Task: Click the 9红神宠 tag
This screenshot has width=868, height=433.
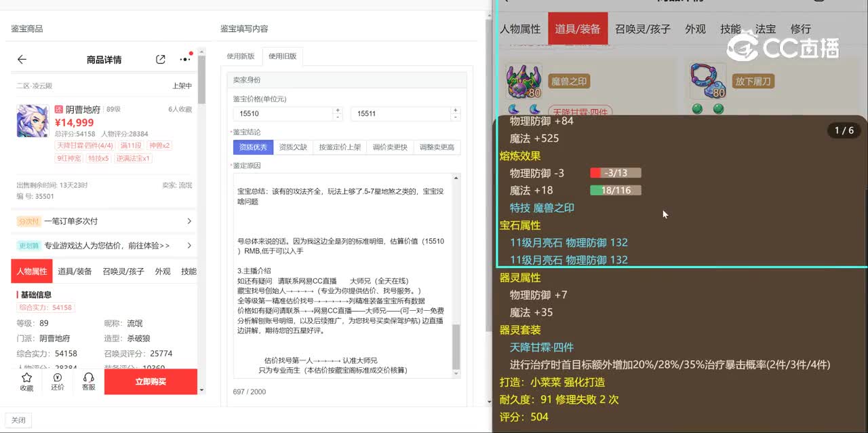Action: click(70, 158)
